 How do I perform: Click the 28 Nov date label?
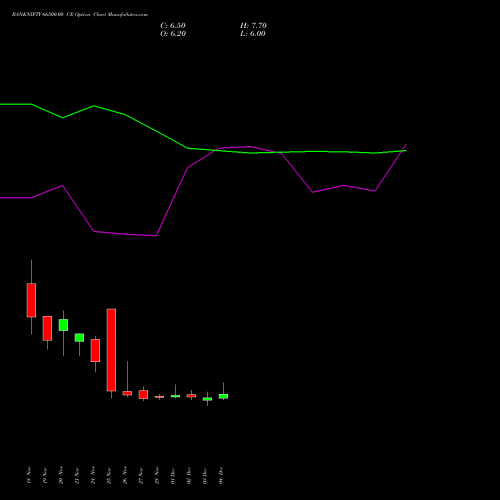point(157,475)
